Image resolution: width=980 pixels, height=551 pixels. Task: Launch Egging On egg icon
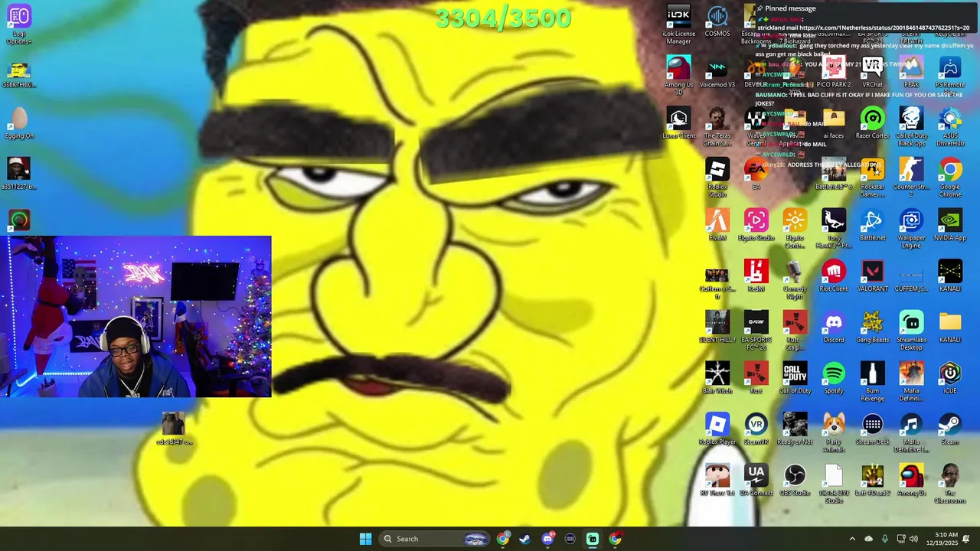point(19,124)
